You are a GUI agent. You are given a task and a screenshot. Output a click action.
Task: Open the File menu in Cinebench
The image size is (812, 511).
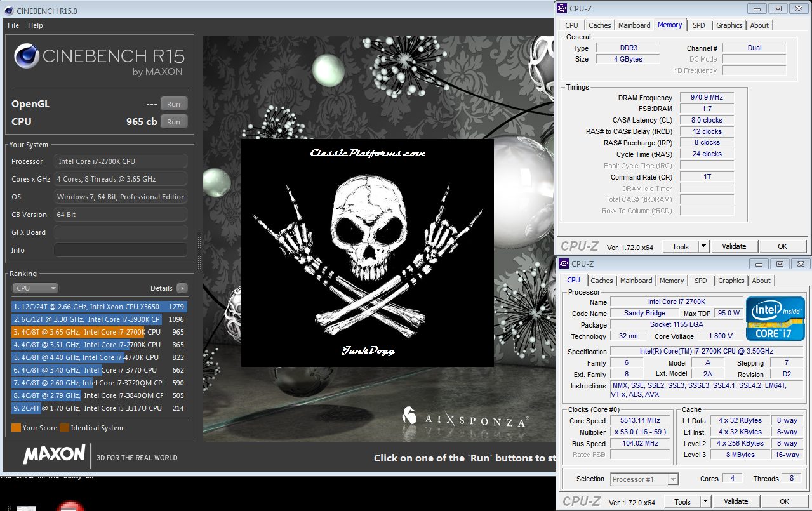tap(13, 25)
